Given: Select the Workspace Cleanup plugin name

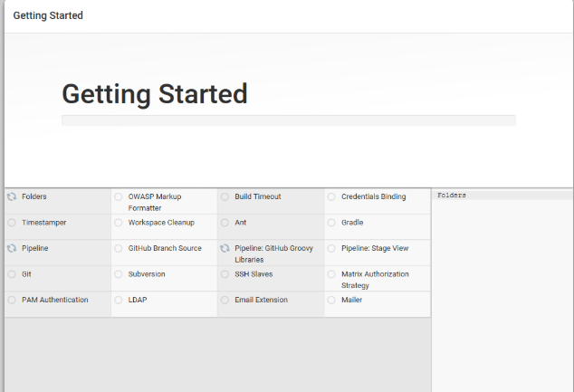Looking at the screenshot, I should [x=161, y=223].
